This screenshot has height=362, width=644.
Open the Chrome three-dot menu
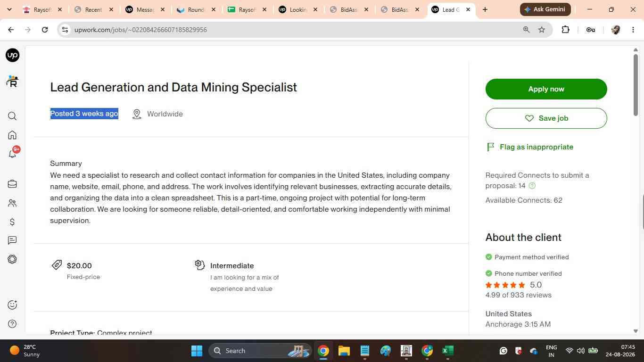(x=633, y=30)
